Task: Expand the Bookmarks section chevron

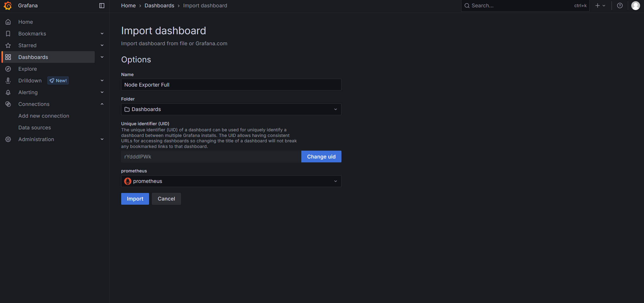Action: click(x=102, y=34)
